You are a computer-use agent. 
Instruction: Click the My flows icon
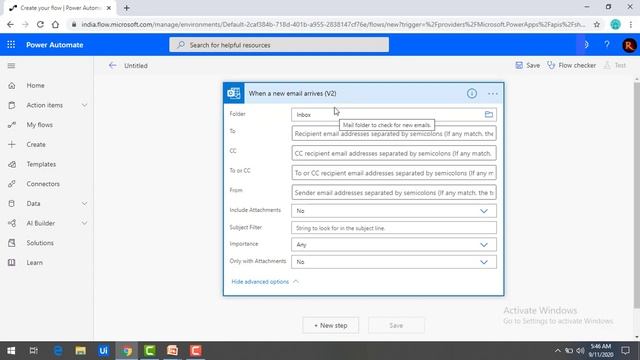pos(12,125)
